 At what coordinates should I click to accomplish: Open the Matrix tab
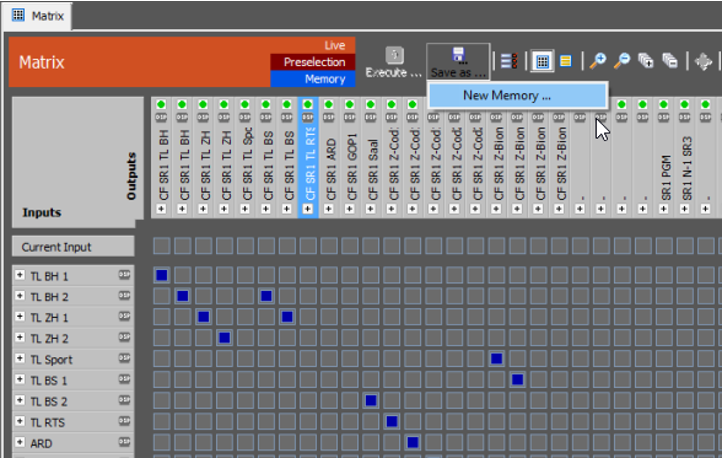(x=36, y=16)
